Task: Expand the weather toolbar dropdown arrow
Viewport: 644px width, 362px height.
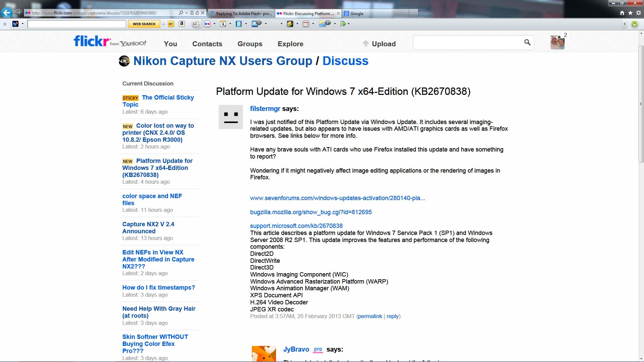Action: [335, 24]
